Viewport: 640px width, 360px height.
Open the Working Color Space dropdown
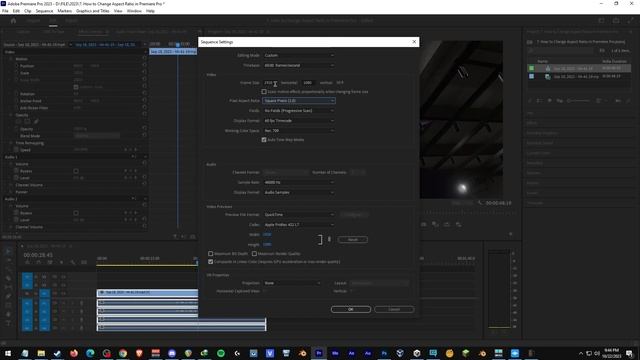(299, 131)
